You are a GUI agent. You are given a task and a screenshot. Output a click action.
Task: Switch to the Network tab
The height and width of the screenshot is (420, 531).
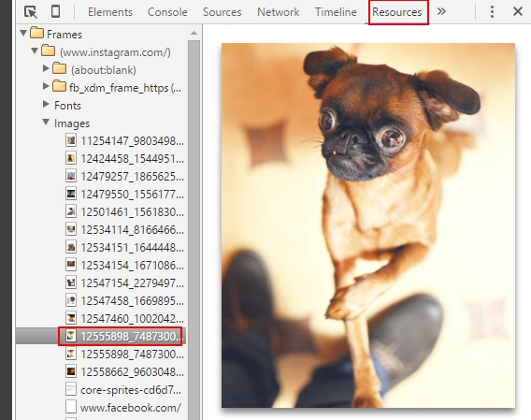(x=278, y=12)
